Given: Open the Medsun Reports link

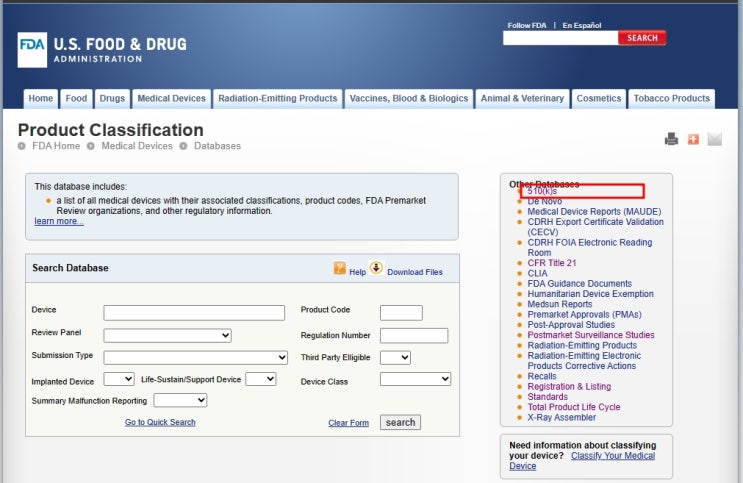Looking at the screenshot, I should click(560, 304).
